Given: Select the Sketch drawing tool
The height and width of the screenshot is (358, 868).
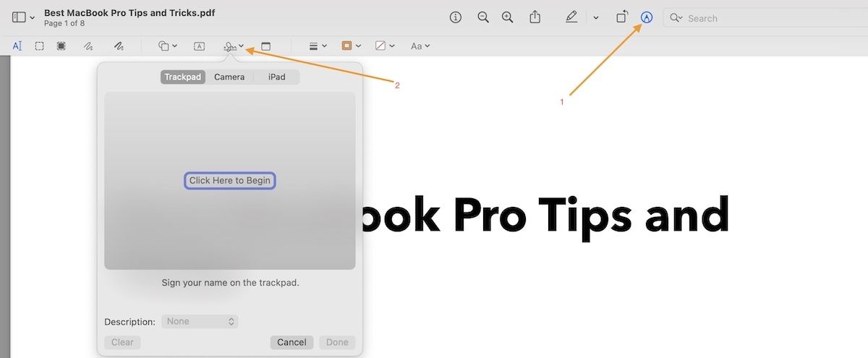Looking at the screenshot, I should (88, 46).
